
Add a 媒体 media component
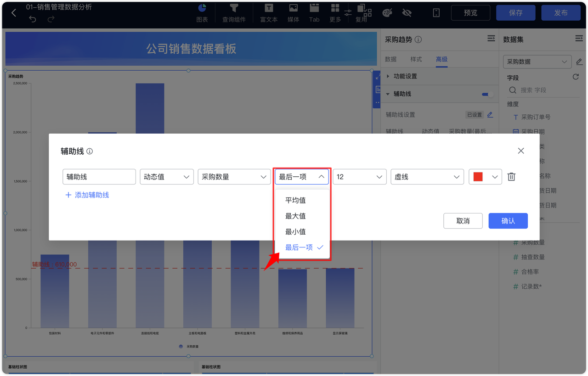[293, 12]
